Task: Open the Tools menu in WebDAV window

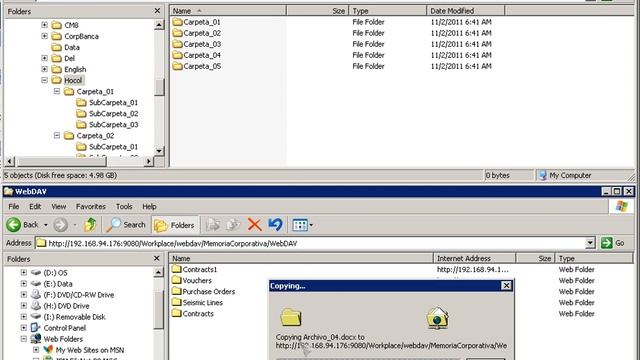Action: pyautogui.click(x=124, y=207)
